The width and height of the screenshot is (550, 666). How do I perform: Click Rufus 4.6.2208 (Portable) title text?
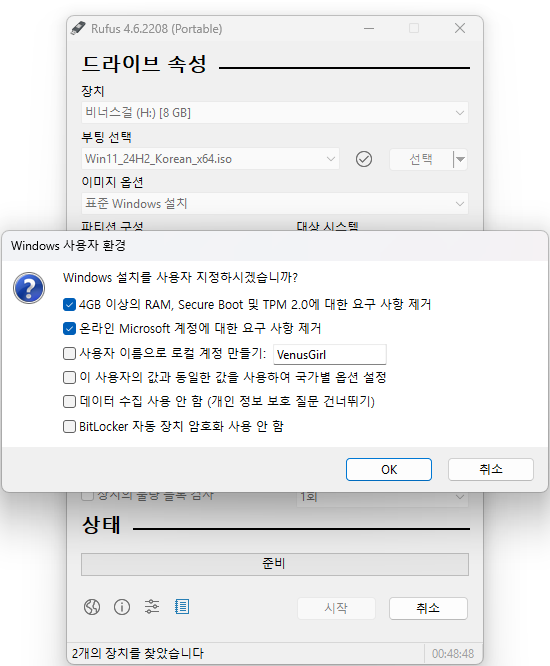pyautogui.click(x=157, y=28)
